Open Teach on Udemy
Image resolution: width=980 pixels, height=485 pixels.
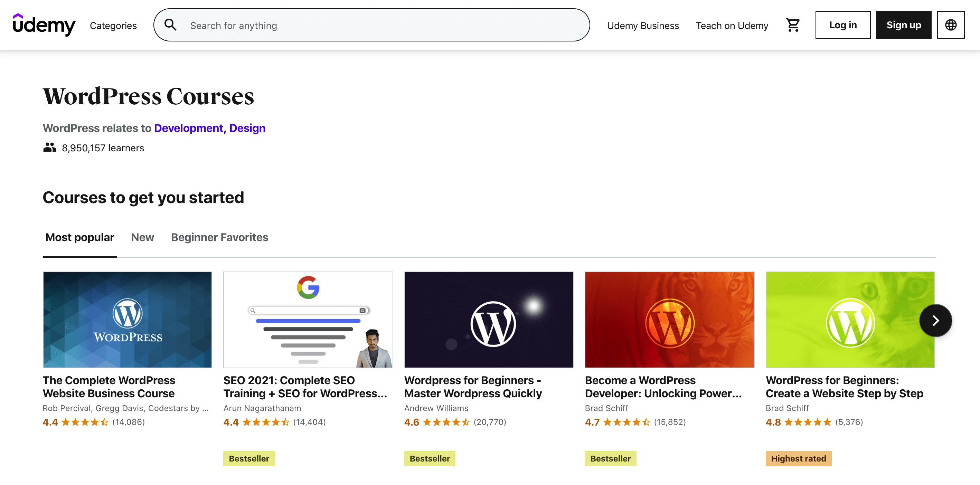tap(732, 26)
